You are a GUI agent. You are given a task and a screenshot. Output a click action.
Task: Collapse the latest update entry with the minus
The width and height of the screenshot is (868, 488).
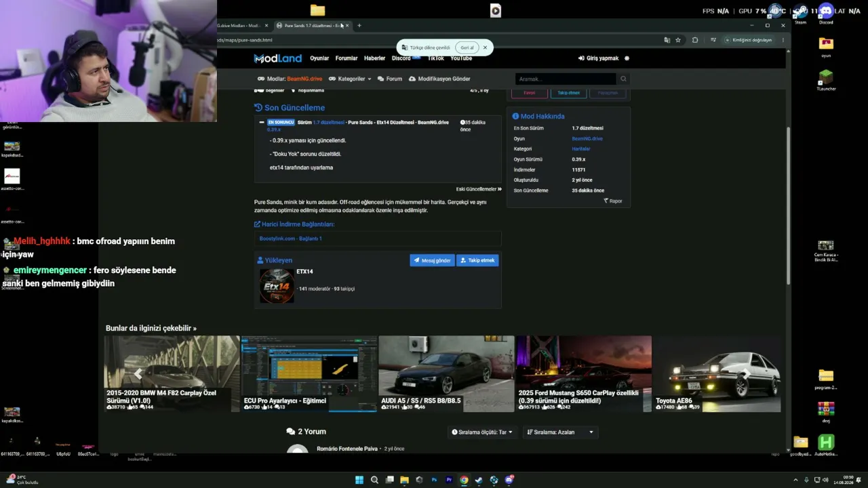[x=262, y=123]
